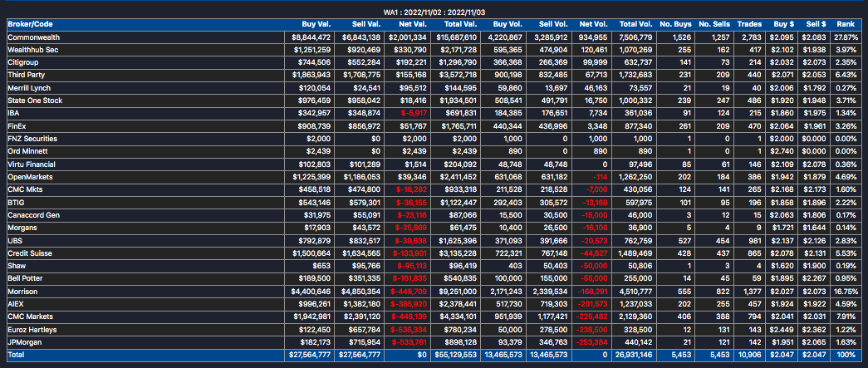Click AIEX net value $-385,920
This screenshot has width=868, height=368.
point(409,304)
